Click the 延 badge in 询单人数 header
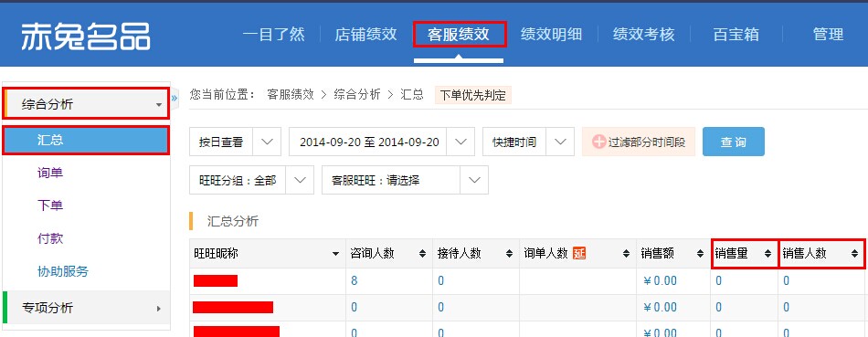Screen dimensions: 868x337 point(579,254)
